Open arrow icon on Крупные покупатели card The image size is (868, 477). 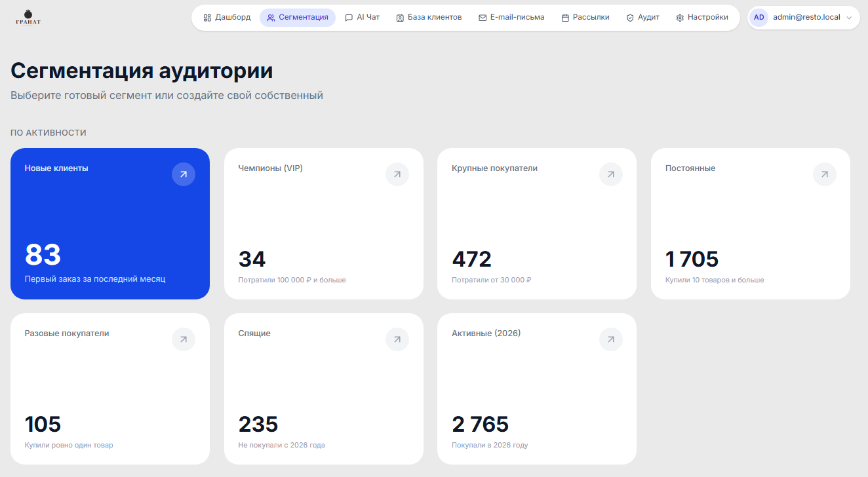pos(611,174)
